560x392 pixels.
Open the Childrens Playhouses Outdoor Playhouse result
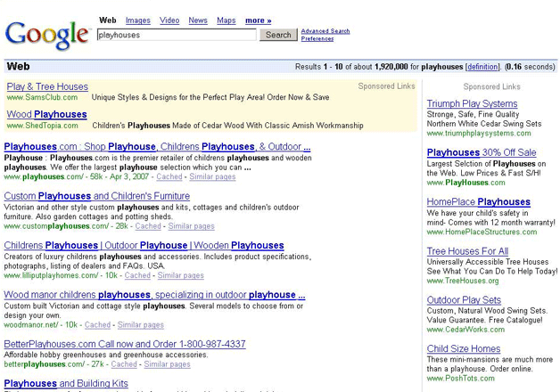[144, 245]
